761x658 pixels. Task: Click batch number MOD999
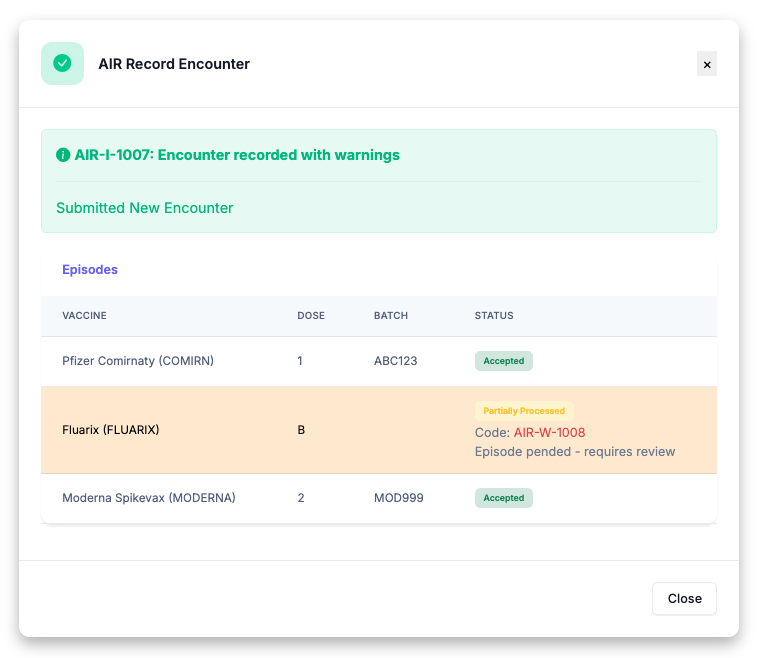[x=398, y=498]
